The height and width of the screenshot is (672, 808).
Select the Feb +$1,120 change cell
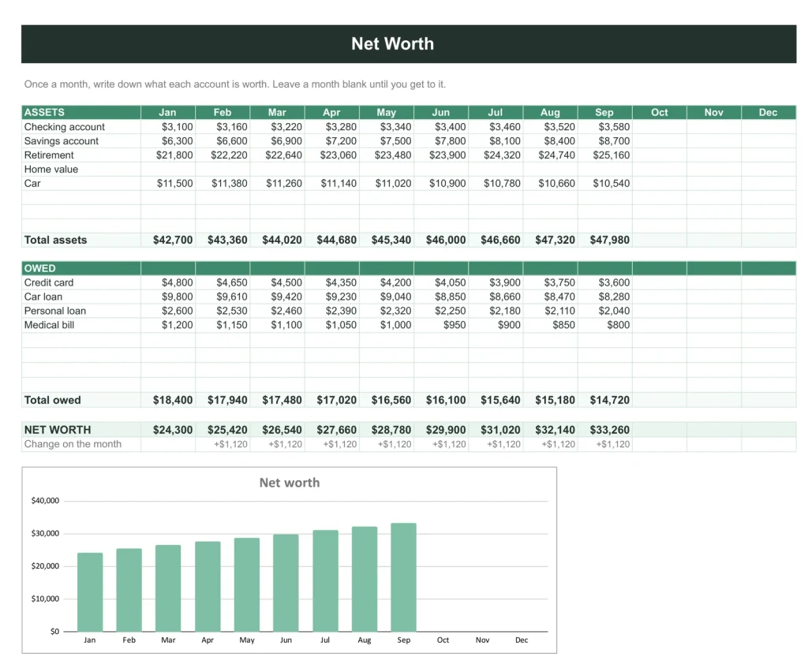(223, 444)
